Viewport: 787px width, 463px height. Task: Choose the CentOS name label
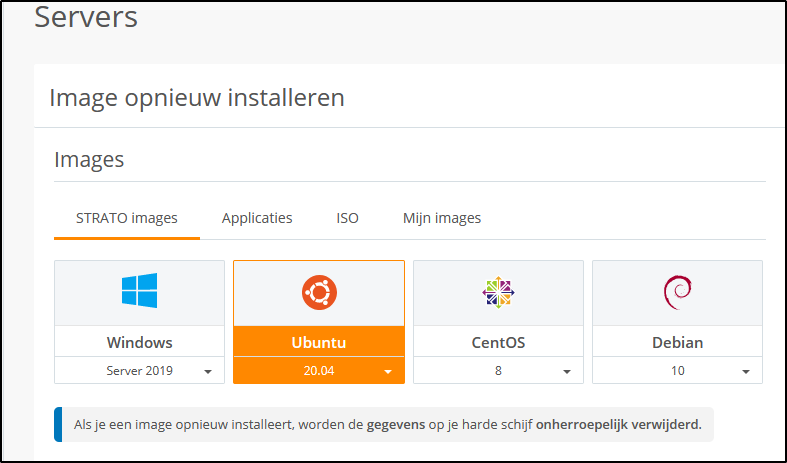pos(498,342)
